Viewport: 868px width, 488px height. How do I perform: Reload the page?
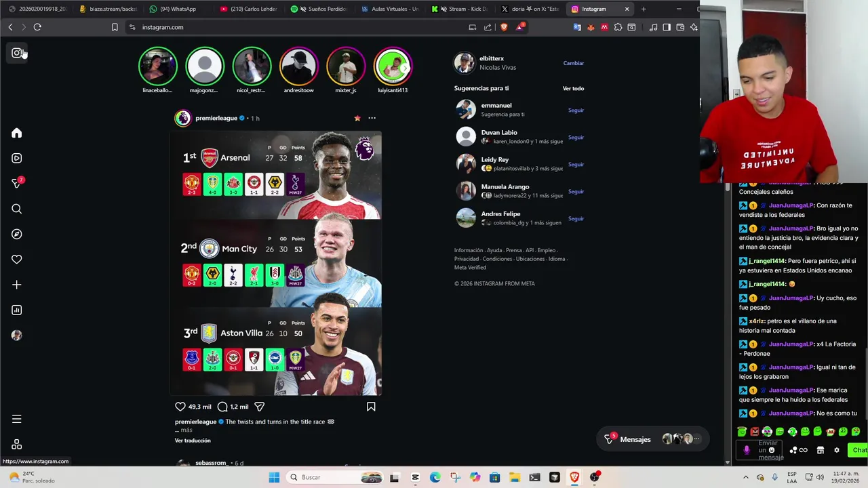pos(37,27)
